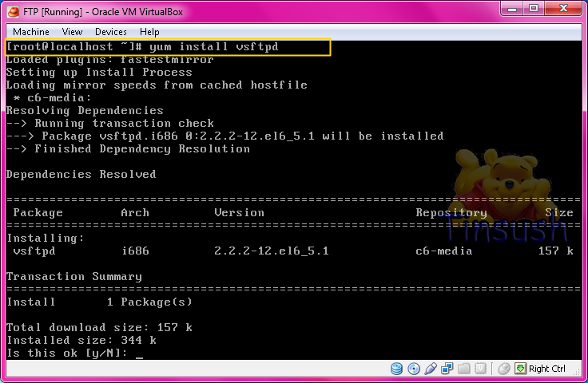Click the virtualization status indicator icon
The width and height of the screenshot is (588, 383).
tap(480, 369)
